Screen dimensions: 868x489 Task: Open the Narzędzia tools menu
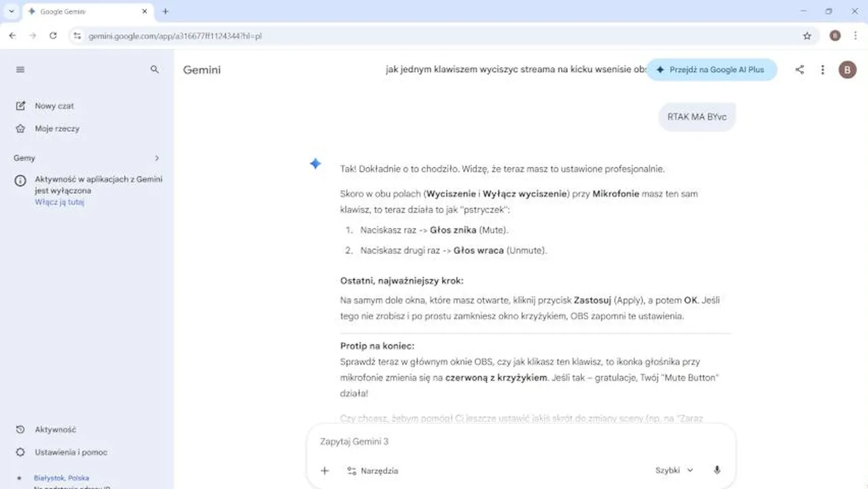(372, 471)
